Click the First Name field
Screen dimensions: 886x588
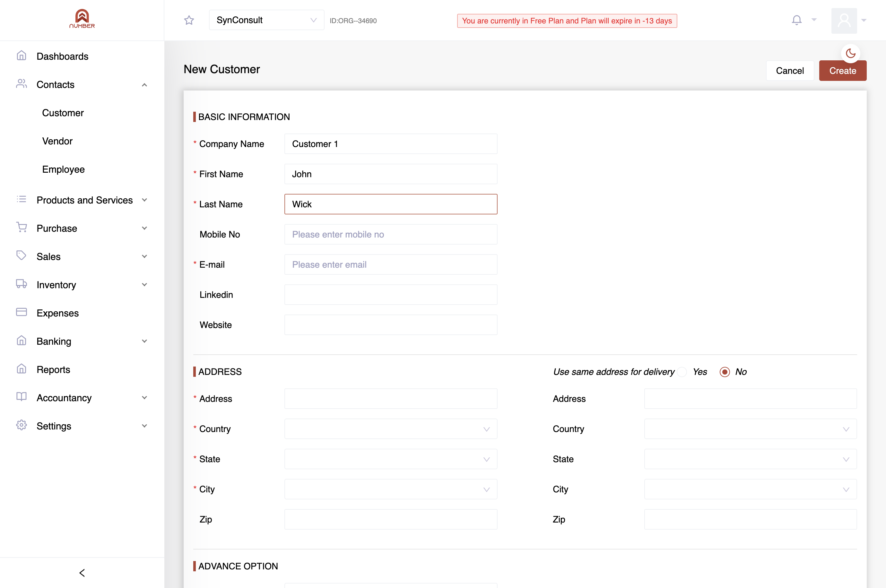[391, 174]
